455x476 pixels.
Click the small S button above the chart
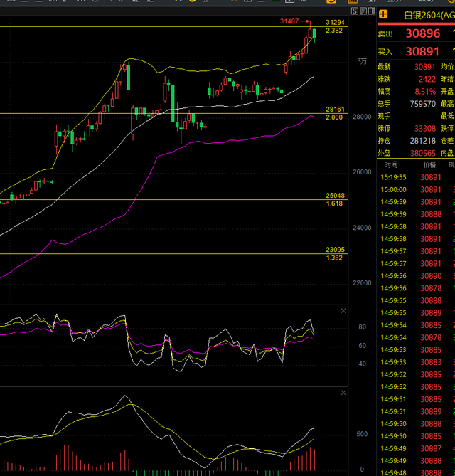point(355,11)
